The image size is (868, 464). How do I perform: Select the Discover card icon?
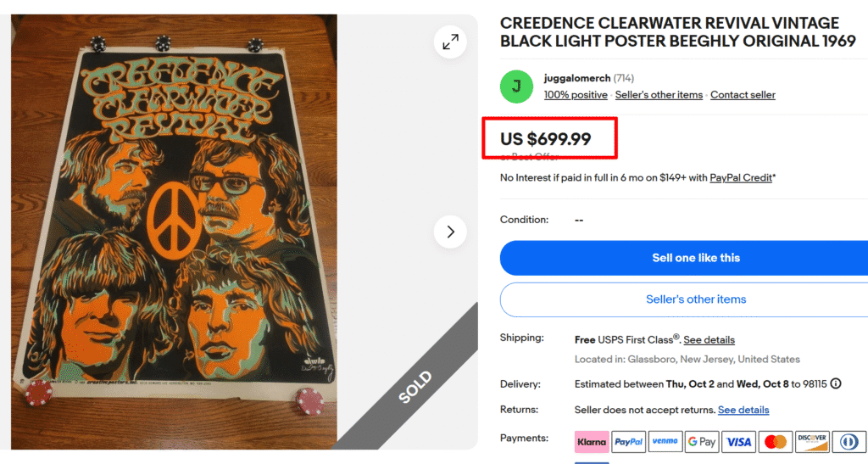click(811, 442)
